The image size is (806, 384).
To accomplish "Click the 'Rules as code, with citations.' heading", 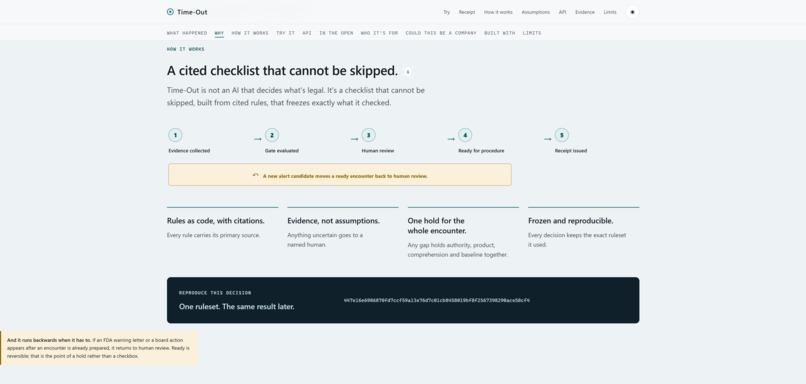I will [216, 221].
